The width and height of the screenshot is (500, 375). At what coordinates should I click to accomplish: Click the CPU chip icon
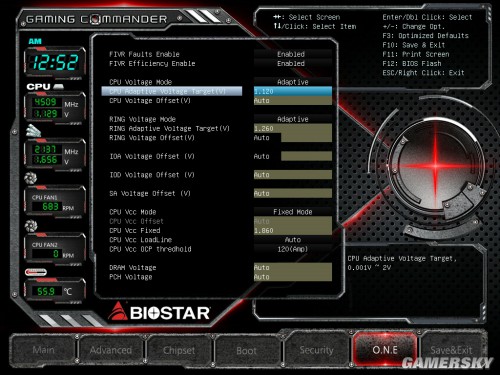pyautogui.click(x=58, y=87)
